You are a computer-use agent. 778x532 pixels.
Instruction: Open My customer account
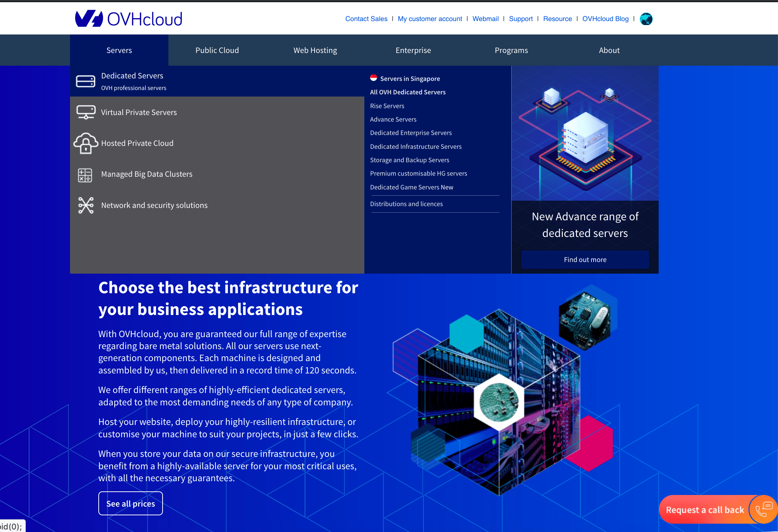pyautogui.click(x=430, y=19)
